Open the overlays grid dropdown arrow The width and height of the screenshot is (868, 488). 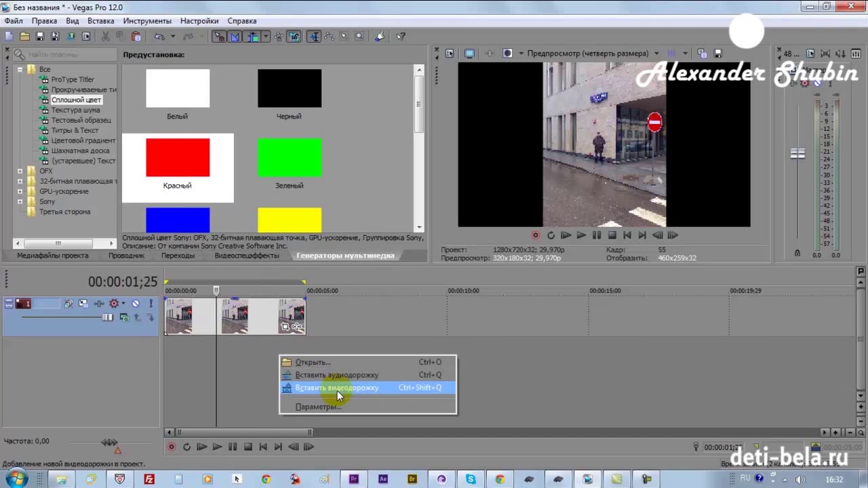[685, 53]
